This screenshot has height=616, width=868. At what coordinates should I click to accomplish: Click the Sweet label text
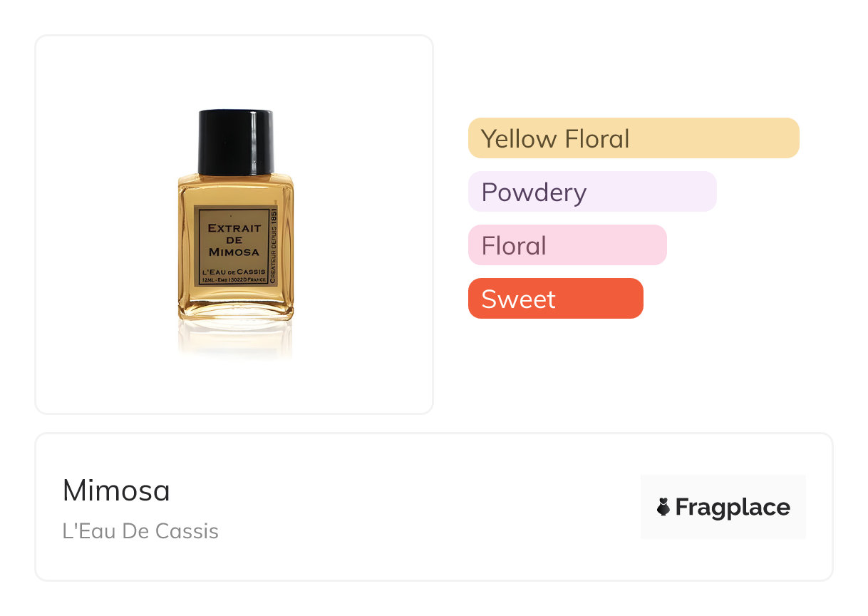point(518,299)
